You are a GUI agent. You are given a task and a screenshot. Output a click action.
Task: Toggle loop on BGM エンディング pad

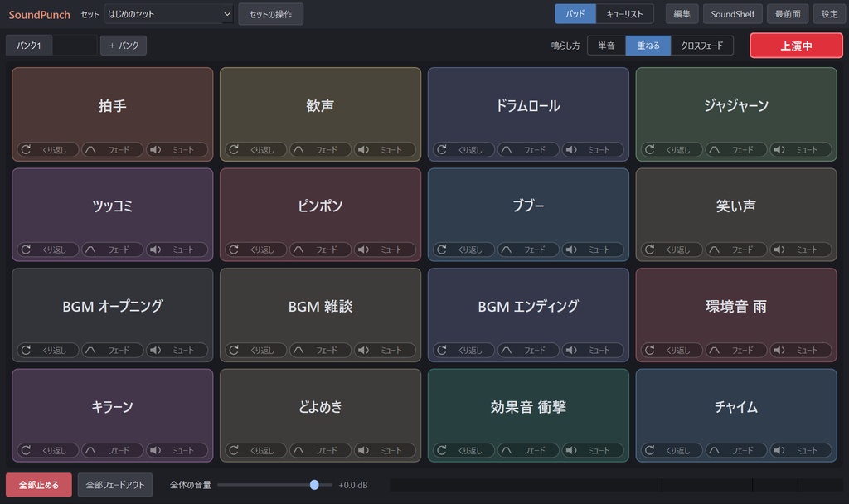point(463,351)
